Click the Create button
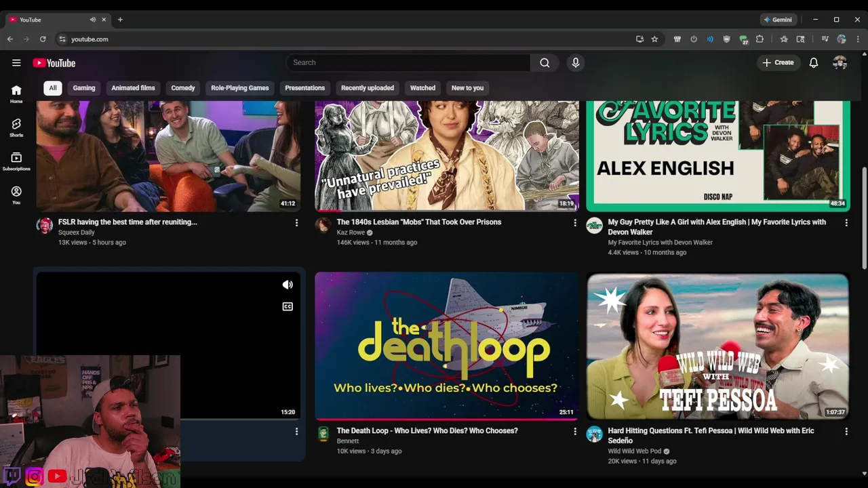 (x=778, y=62)
